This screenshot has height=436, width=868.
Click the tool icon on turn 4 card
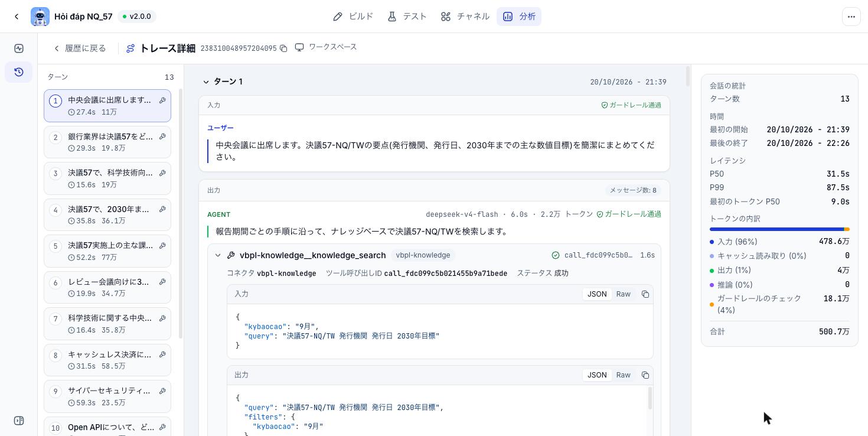coord(162,209)
